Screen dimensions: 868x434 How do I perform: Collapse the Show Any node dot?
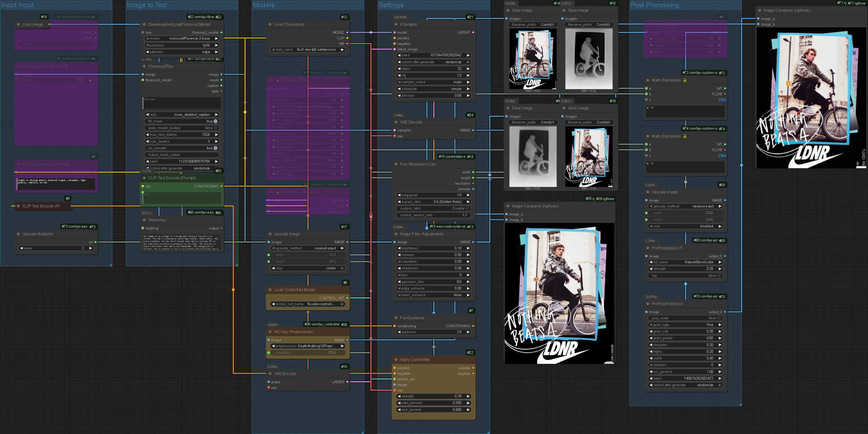pos(144,220)
